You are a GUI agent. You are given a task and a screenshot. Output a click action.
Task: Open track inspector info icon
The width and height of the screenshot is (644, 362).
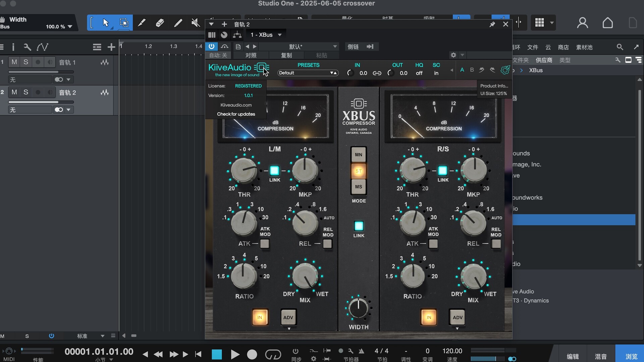tap(13, 47)
